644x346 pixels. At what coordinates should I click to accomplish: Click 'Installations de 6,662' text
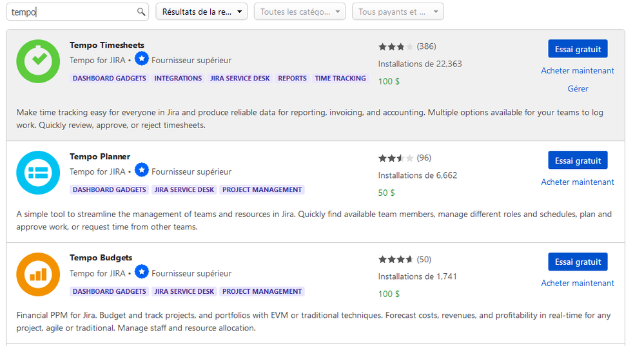[417, 175]
